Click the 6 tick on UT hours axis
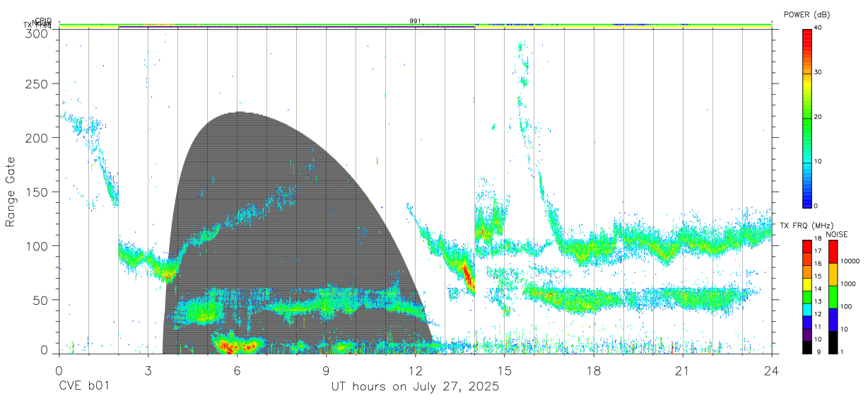The height and width of the screenshot is (401, 868). pos(237,371)
